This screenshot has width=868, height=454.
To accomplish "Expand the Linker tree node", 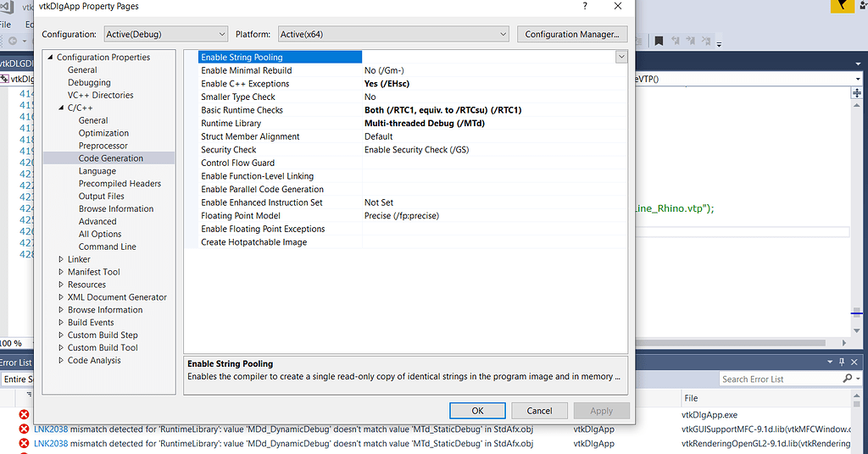I will pyautogui.click(x=61, y=259).
